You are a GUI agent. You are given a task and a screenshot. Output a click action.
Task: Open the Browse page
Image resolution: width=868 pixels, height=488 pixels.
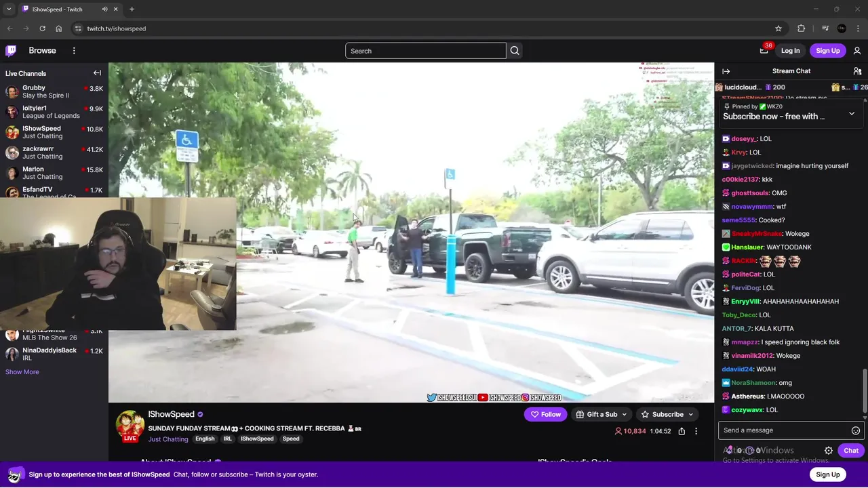pos(42,50)
